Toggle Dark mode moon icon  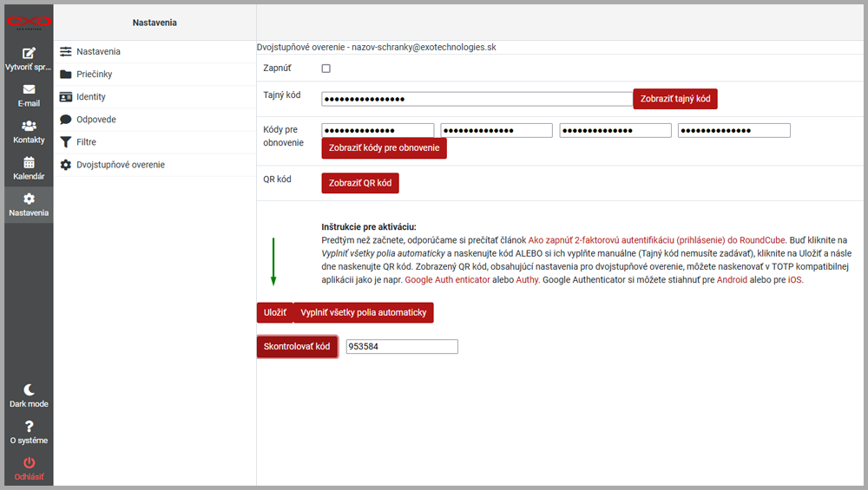[x=29, y=390]
